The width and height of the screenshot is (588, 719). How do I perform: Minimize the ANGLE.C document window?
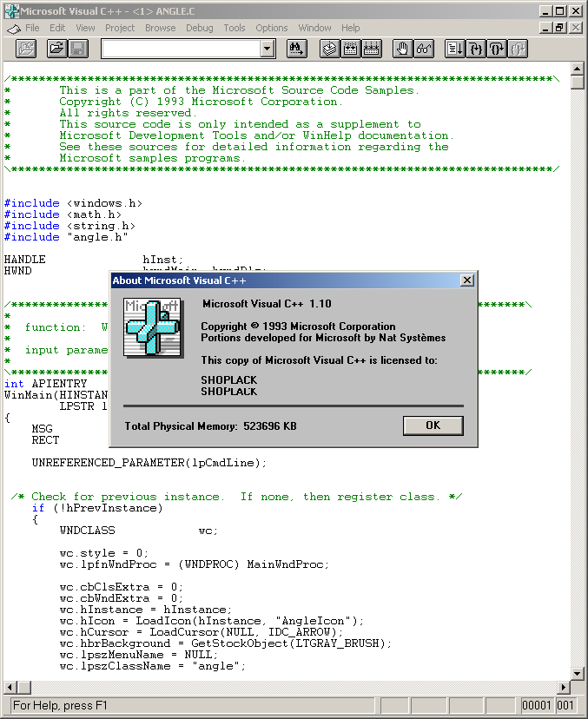[545, 28]
